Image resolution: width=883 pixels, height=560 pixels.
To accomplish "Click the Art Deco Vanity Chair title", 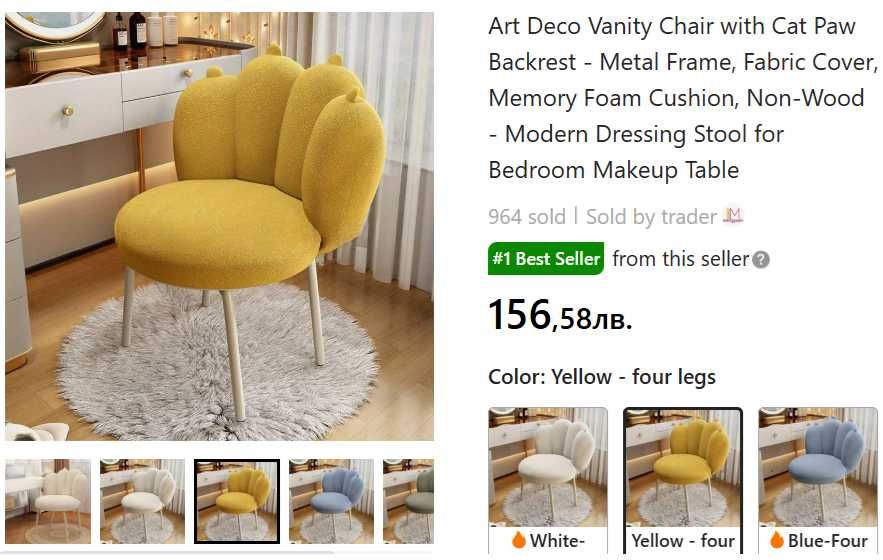I will [x=683, y=98].
